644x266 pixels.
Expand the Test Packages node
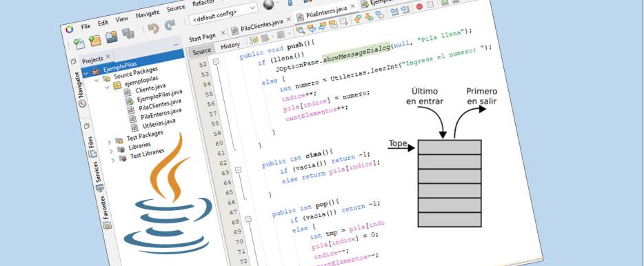point(110,142)
